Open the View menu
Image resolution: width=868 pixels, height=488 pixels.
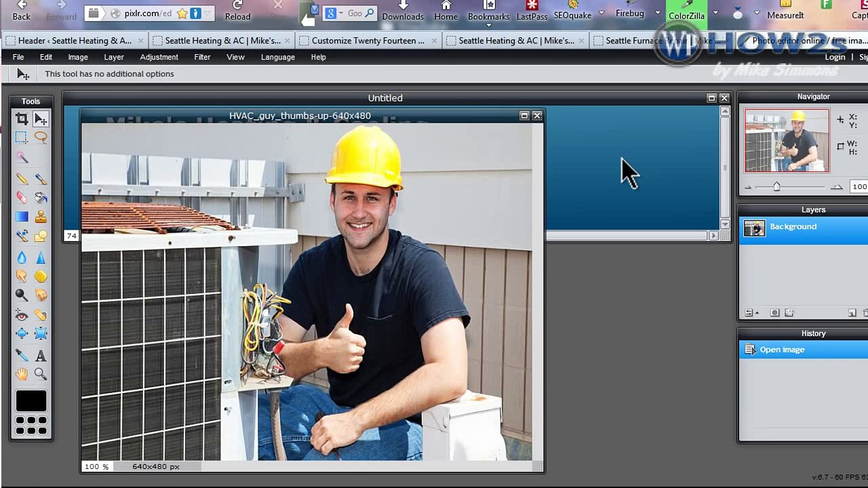click(235, 57)
